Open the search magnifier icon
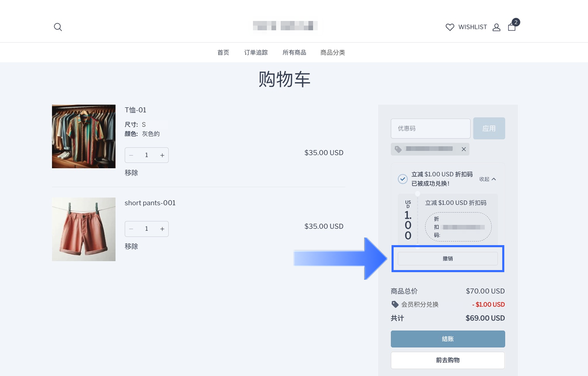 [x=58, y=27]
